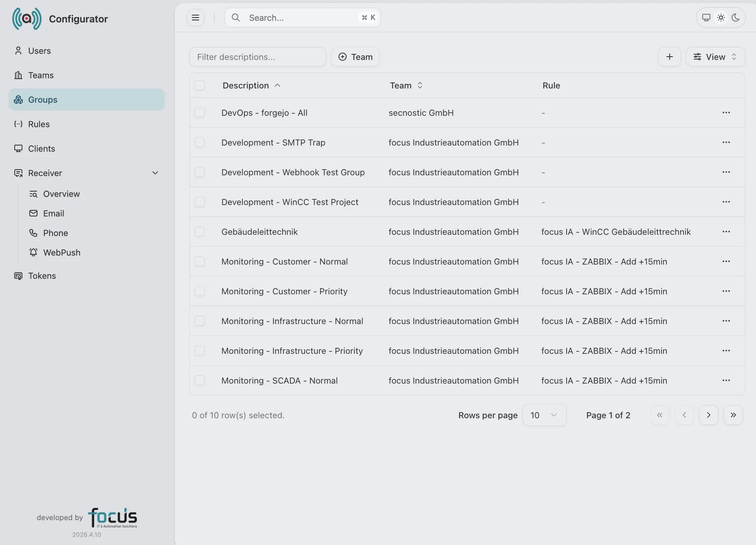This screenshot has width=756, height=545.
Task: Check the Development - SMTP Trap row
Action: click(200, 142)
